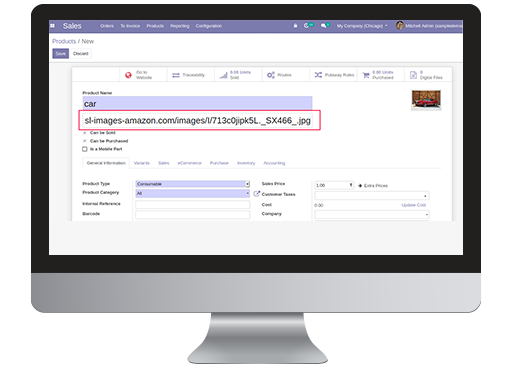Click the Cost value 0.00

pos(319,205)
